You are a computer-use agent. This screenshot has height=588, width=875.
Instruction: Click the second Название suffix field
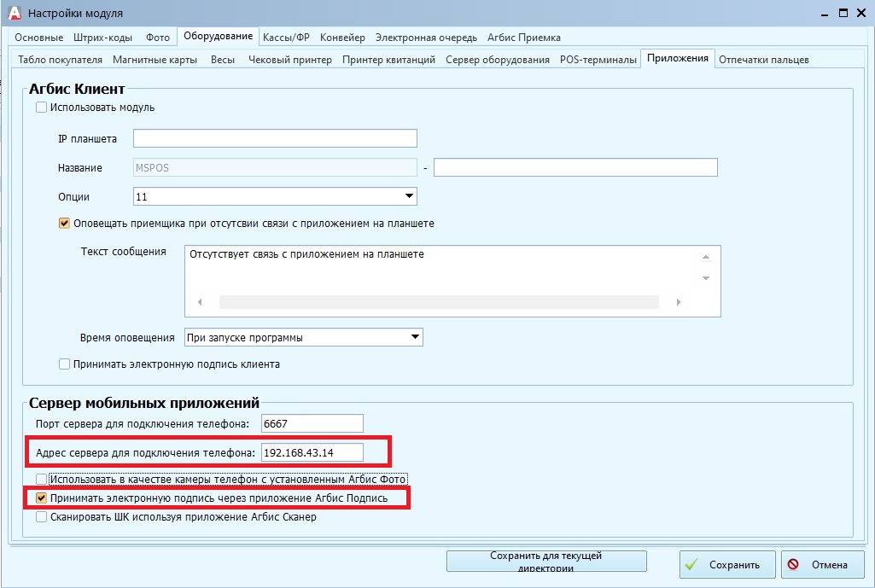(575, 167)
